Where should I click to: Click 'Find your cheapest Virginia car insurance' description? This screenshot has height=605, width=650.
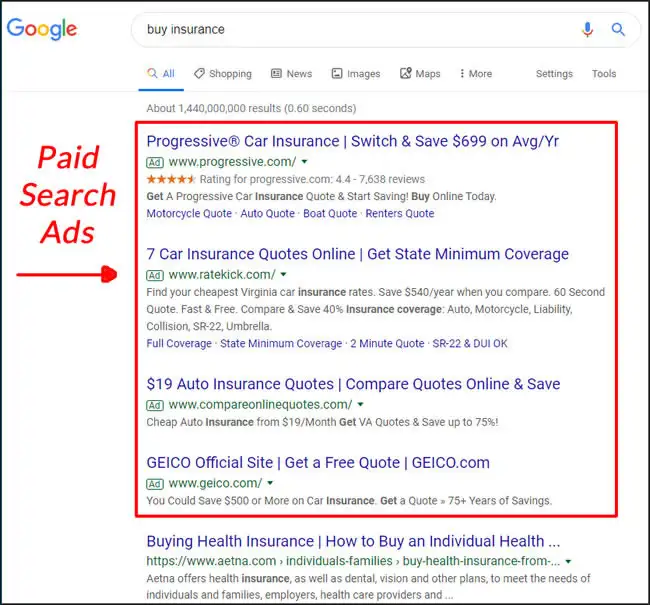376,309
